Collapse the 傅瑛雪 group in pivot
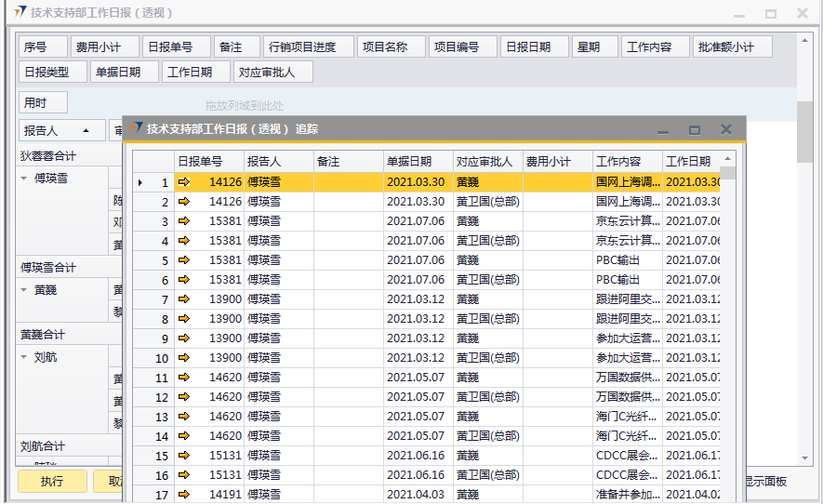The height and width of the screenshot is (504, 823). point(25,179)
